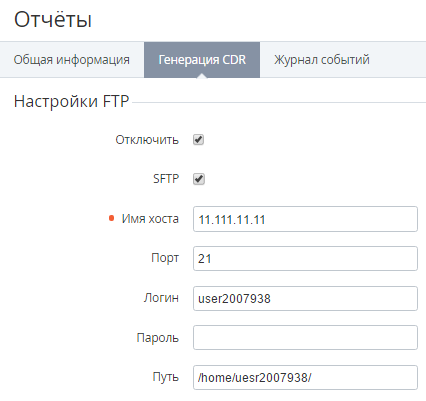Click the Настройки FTP section heading
This screenshot has width=426, height=401.
(x=71, y=101)
